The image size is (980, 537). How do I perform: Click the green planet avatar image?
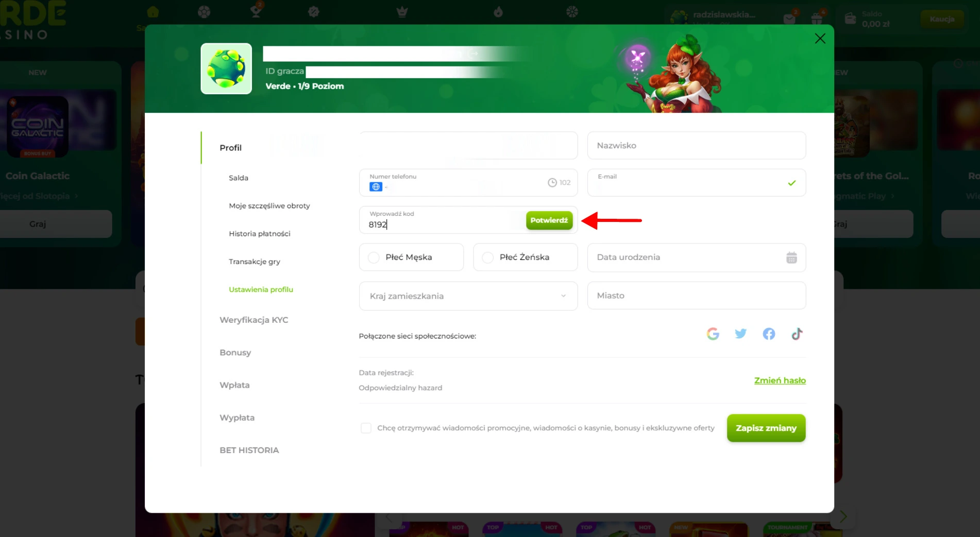coord(226,68)
